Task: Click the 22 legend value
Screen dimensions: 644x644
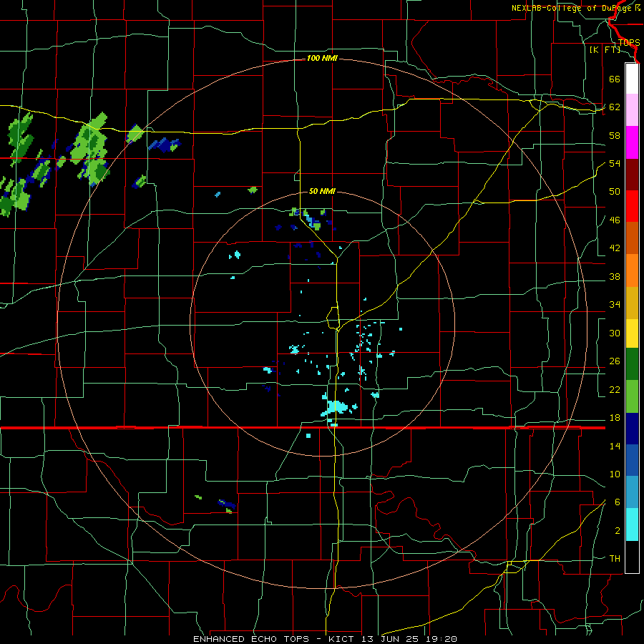Action: pos(615,389)
